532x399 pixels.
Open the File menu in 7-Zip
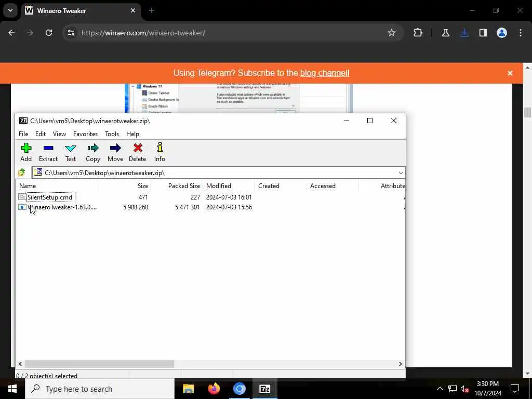[x=23, y=134]
